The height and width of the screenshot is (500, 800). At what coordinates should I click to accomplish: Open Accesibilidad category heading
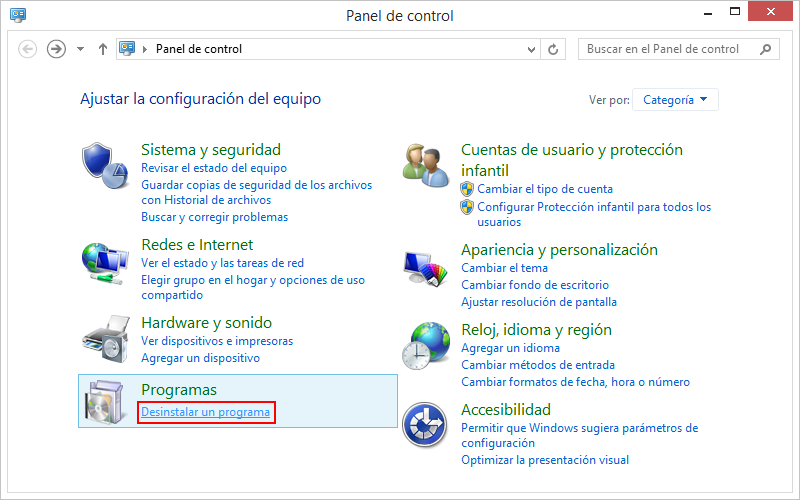point(506,409)
